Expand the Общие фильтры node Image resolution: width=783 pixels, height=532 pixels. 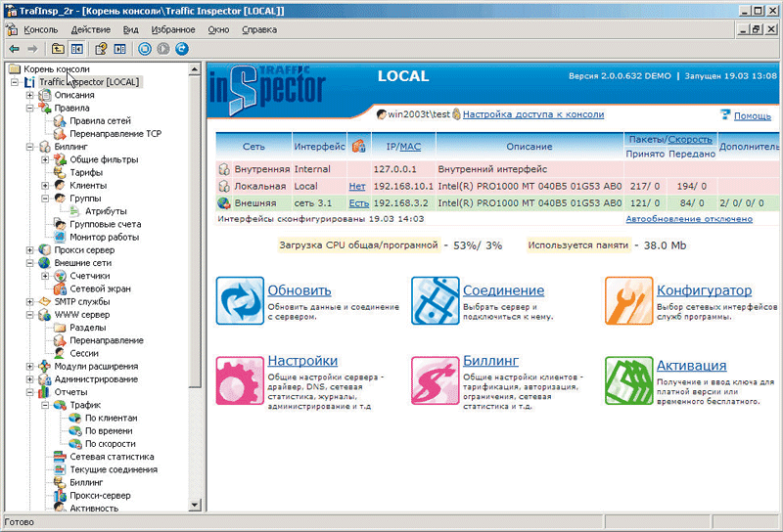(45, 159)
